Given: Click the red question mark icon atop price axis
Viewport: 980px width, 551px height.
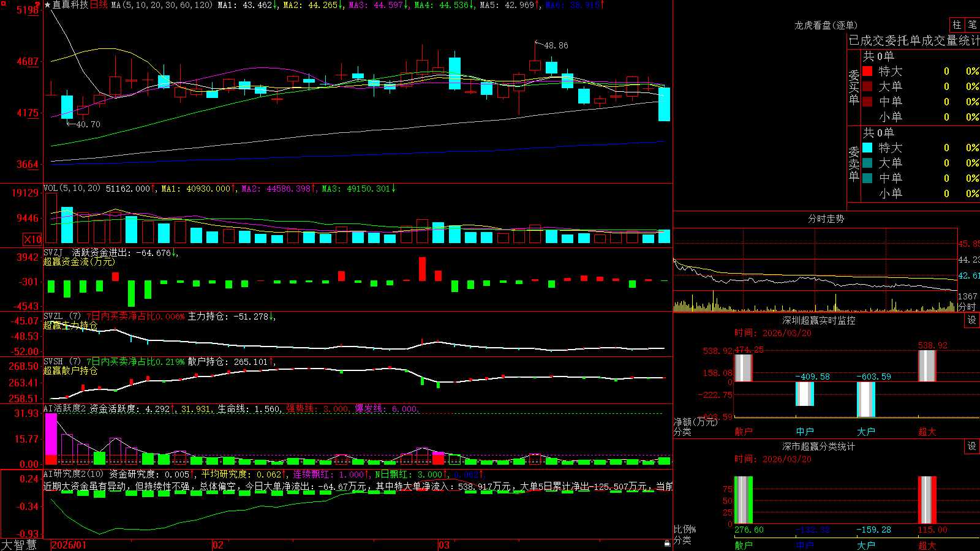Looking at the screenshot, I should coord(37,5).
